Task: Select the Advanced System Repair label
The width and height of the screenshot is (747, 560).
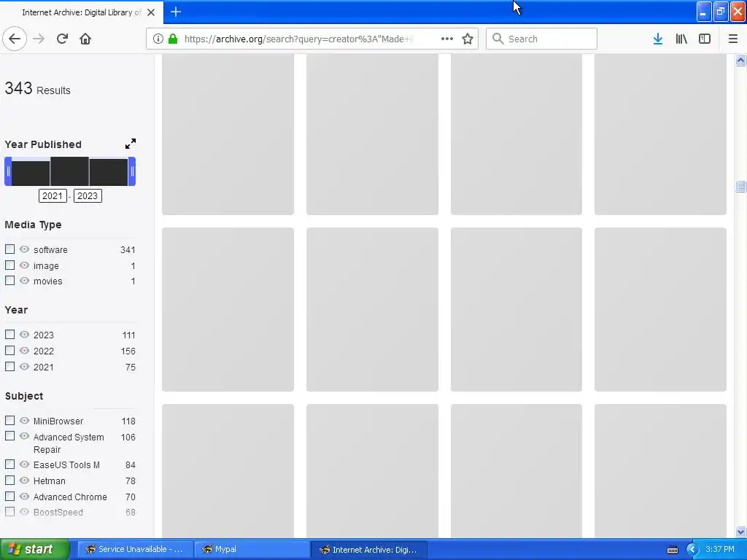Action: tap(69, 443)
